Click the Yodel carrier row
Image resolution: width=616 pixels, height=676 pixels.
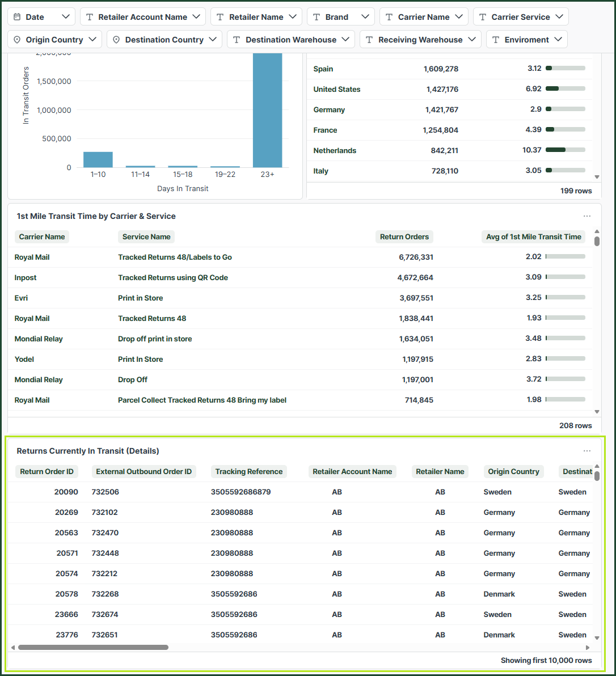coord(300,359)
